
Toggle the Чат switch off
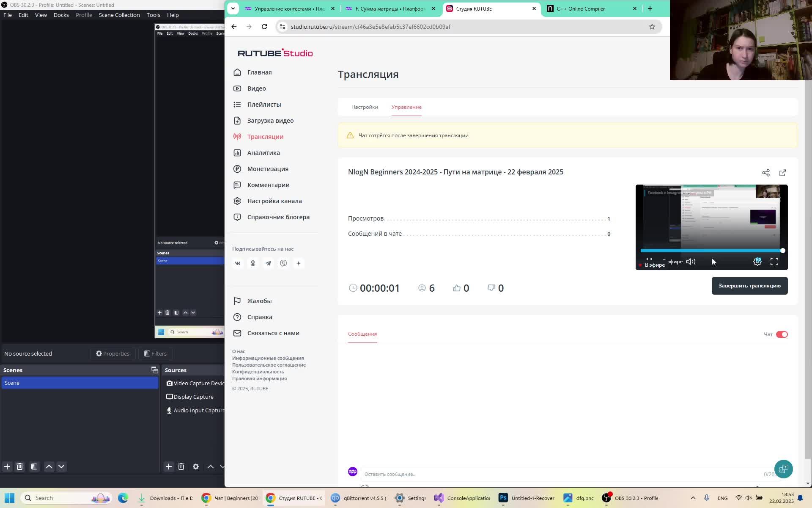point(782,334)
